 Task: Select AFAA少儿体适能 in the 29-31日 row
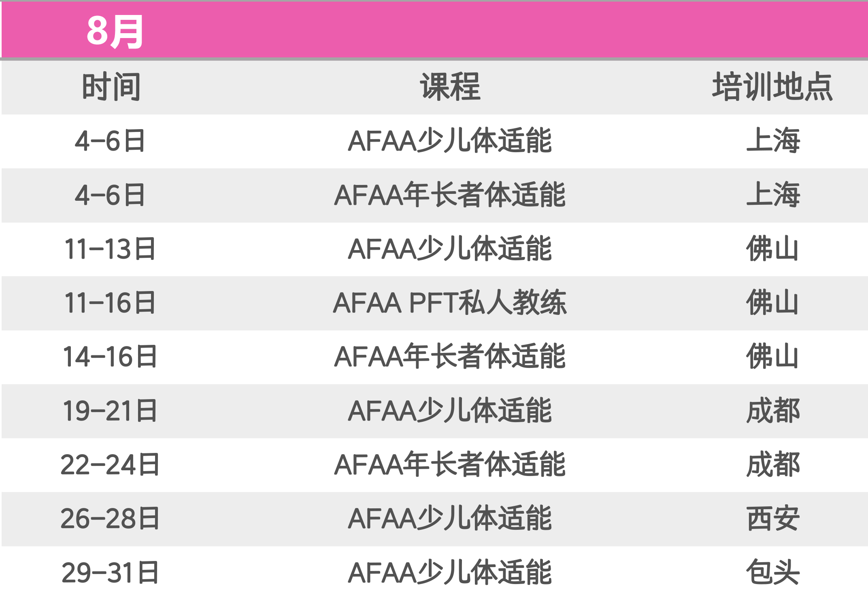click(450, 573)
